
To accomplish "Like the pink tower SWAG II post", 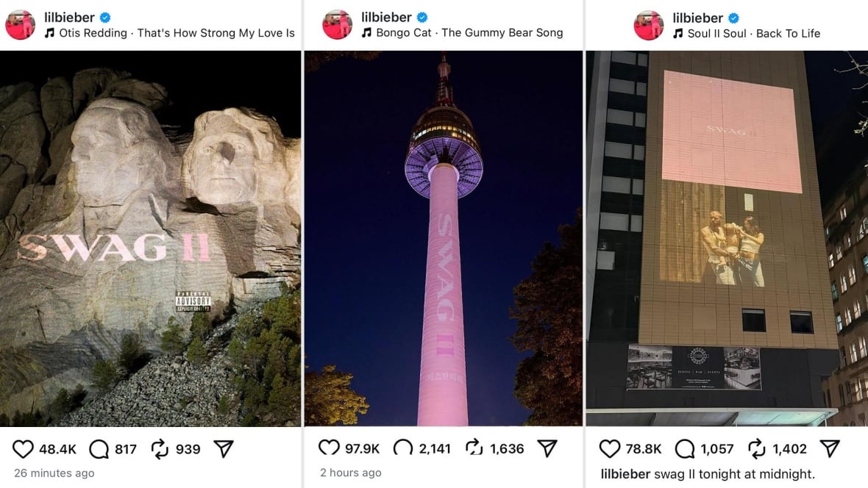I will point(329,448).
